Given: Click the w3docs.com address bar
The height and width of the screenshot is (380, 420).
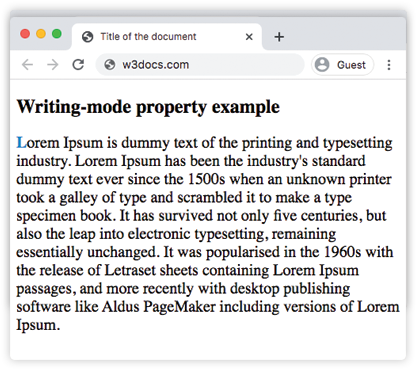Looking at the screenshot, I should click(200, 65).
